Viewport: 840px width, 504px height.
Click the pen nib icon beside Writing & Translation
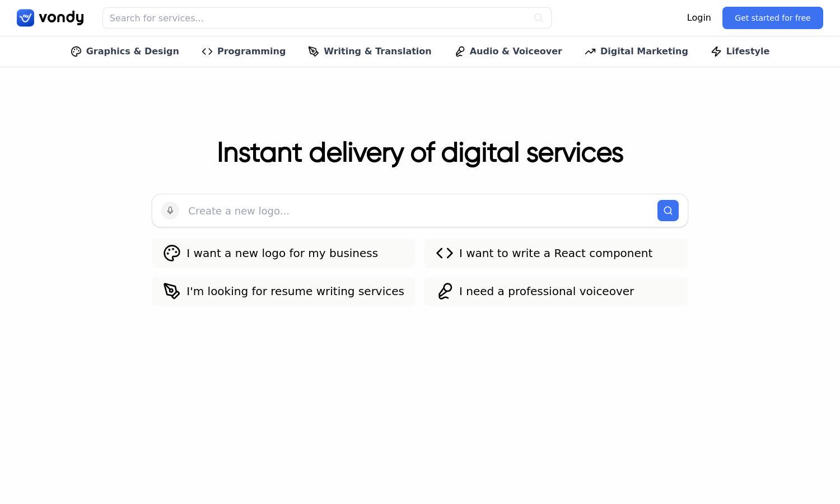[x=314, y=52]
